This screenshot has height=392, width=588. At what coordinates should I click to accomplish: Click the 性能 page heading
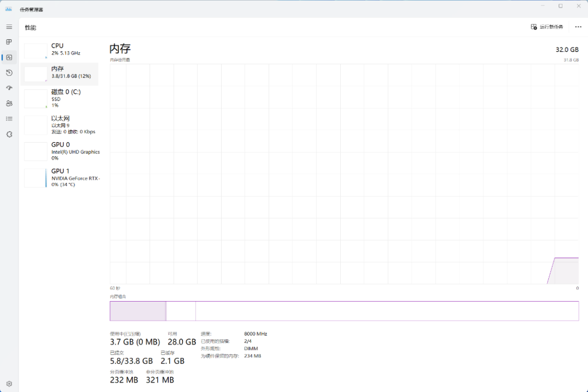pyautogui.click(x=30, y=27)
